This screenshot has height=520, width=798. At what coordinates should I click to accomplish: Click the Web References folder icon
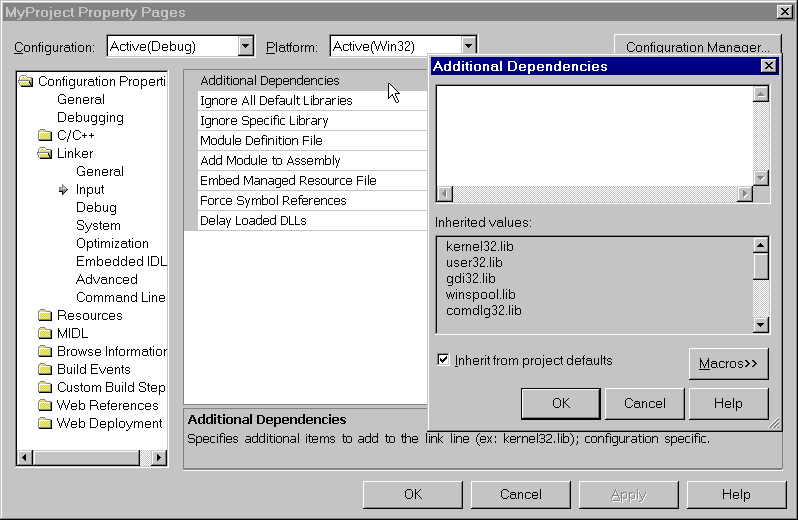(44, 406)
